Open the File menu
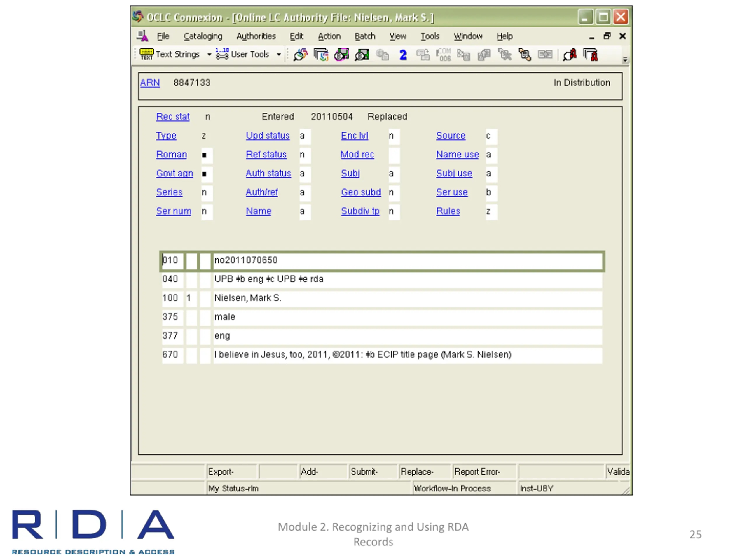Screen dimensions: 747x560 (x=163, y=36)
